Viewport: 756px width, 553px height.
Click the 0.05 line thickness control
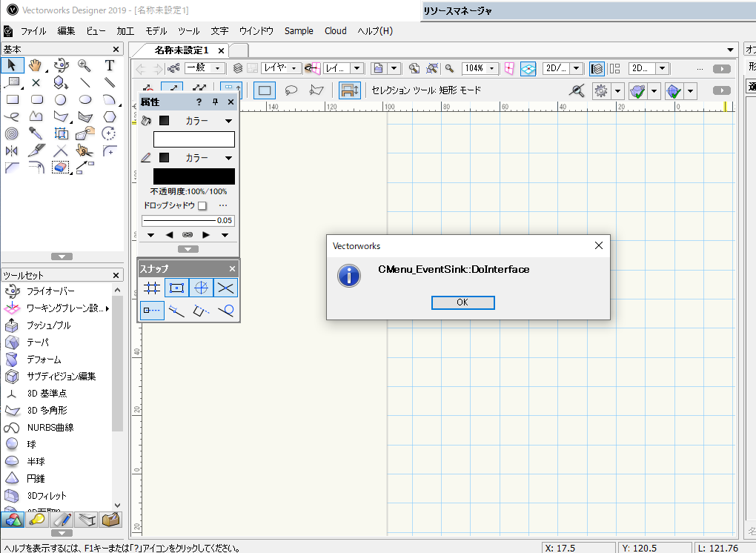point(188,220)
